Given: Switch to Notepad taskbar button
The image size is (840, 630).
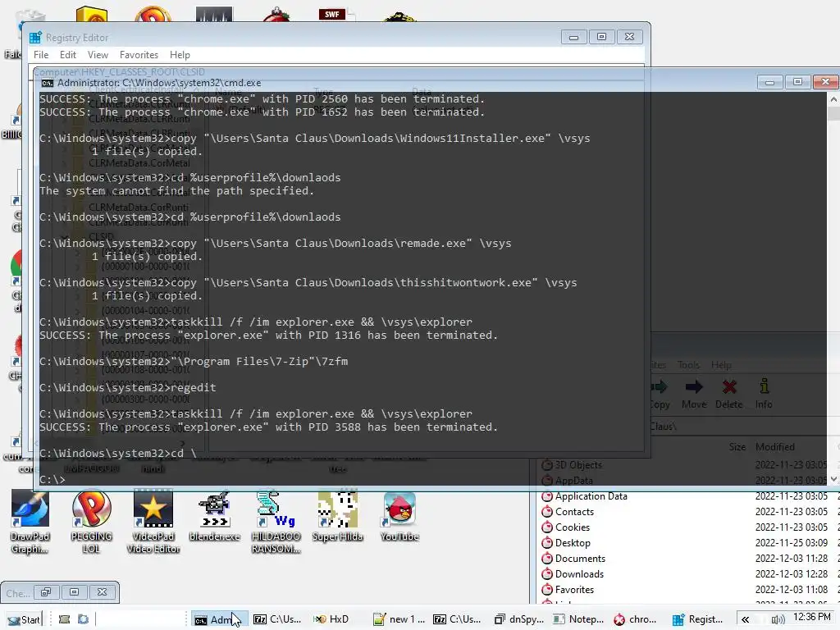Looking at the screenshot, I should point(578,619).
